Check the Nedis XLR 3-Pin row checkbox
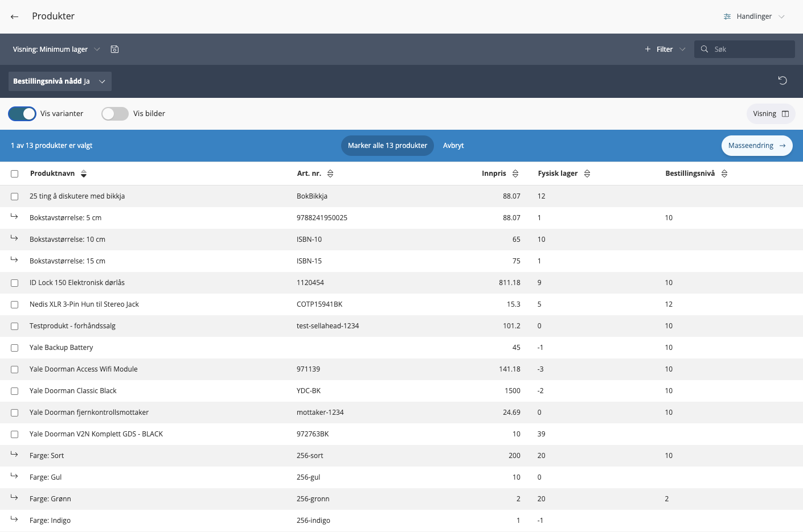Viewport: 803px width, 532px height. [x=15, y=304]
